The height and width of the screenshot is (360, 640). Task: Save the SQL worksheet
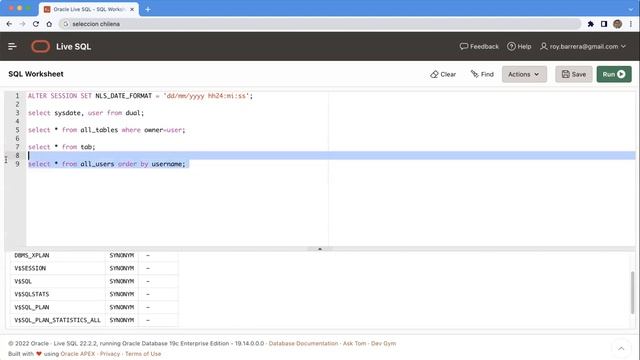tap(573, 74)
